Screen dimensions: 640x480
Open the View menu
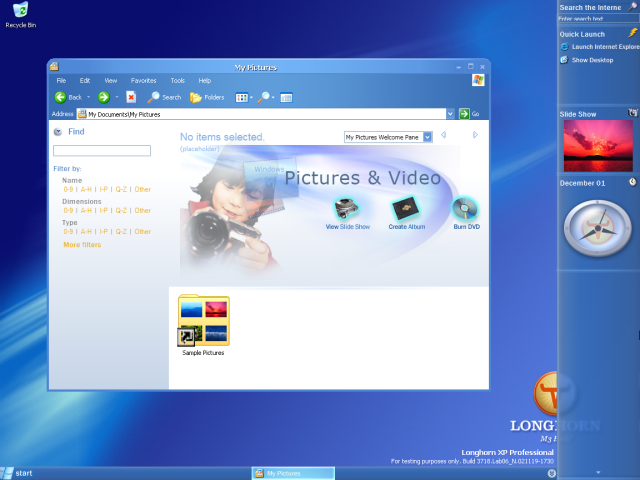(x=111, y=80)
